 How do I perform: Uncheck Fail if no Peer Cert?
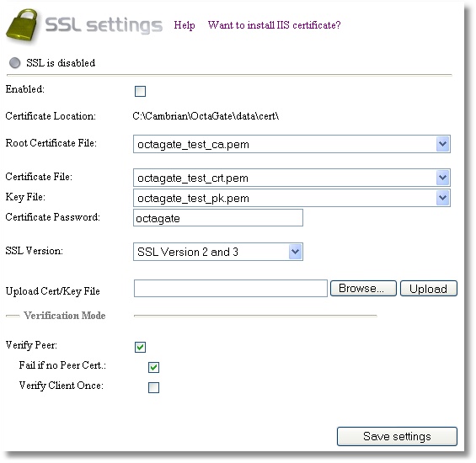click(153, 367)
